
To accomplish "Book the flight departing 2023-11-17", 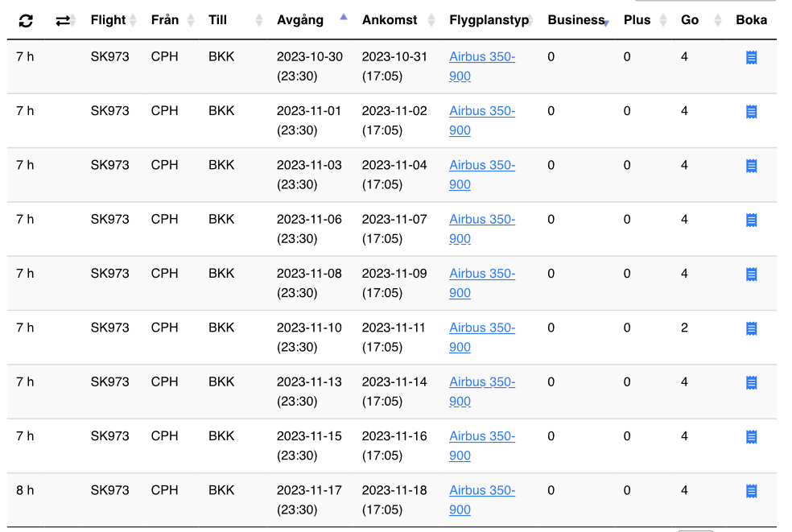I will pyautogui.click(x=751, y=491).
